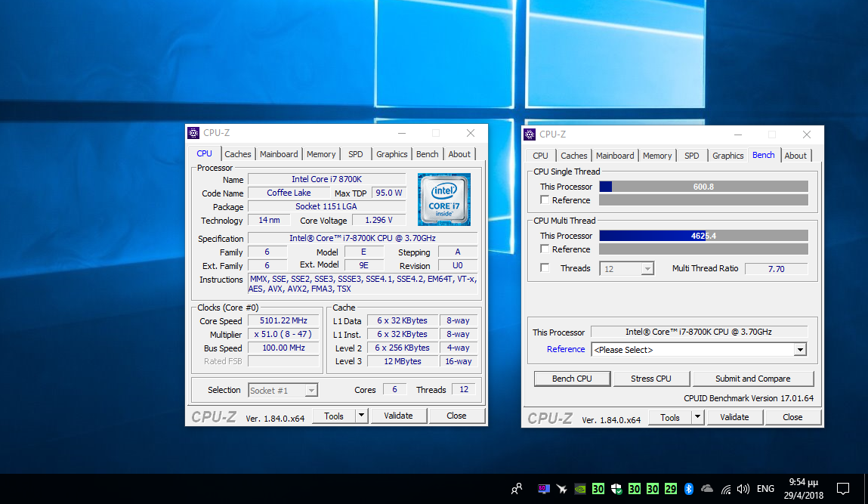Open the Wi-Fi network tray icon
Image resolution: width=868 pixels, height=504 pixels.
[x=726, y=489]
